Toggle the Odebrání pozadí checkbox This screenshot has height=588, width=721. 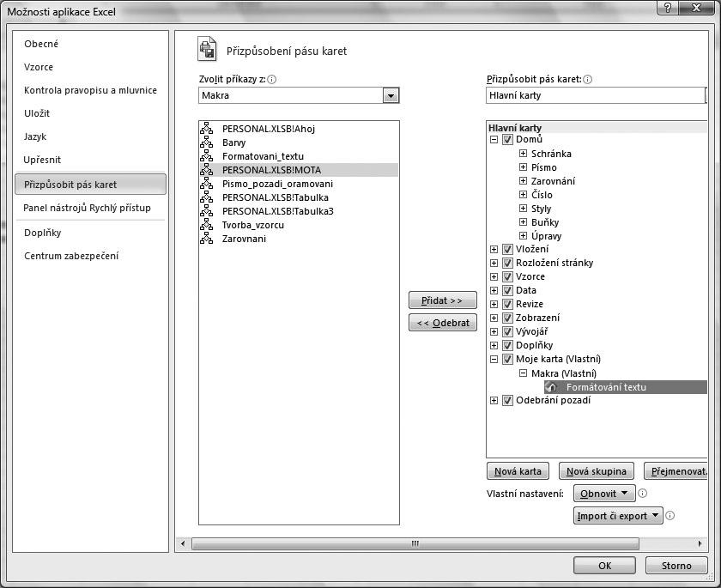[507, 400]
